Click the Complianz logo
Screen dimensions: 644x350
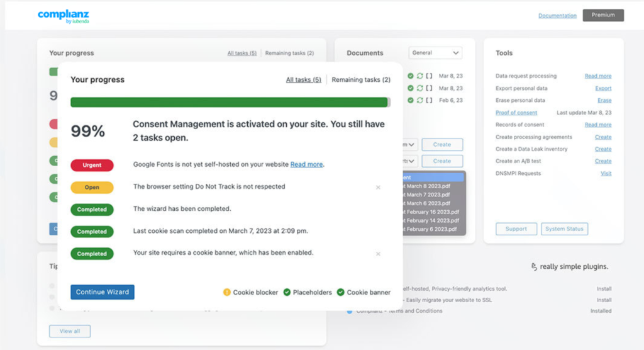tap(64, 16)
